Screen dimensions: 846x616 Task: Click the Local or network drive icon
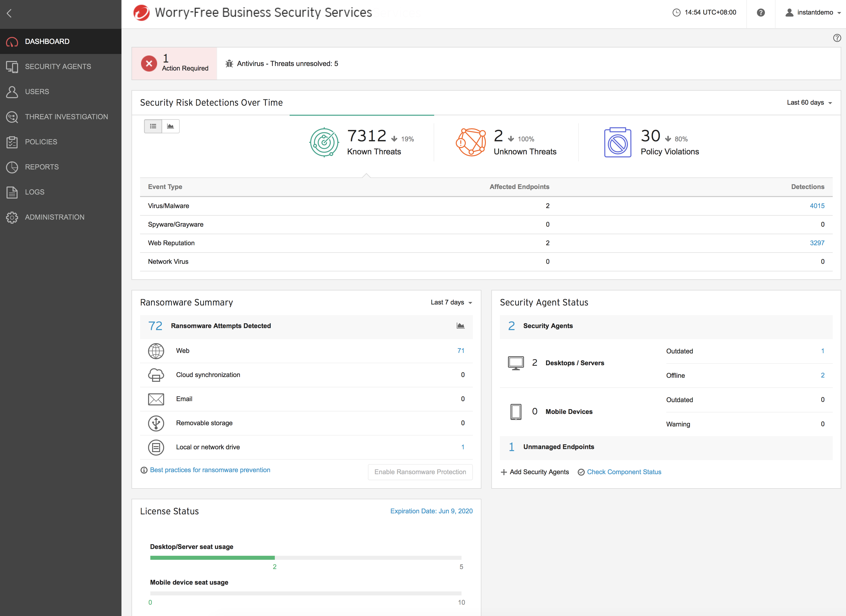156,447
